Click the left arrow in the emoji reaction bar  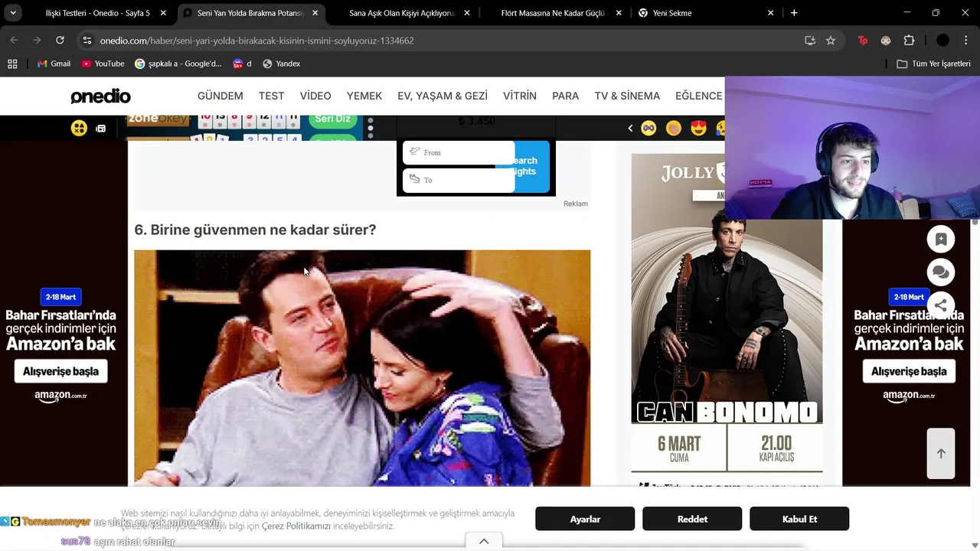(630, 129)
